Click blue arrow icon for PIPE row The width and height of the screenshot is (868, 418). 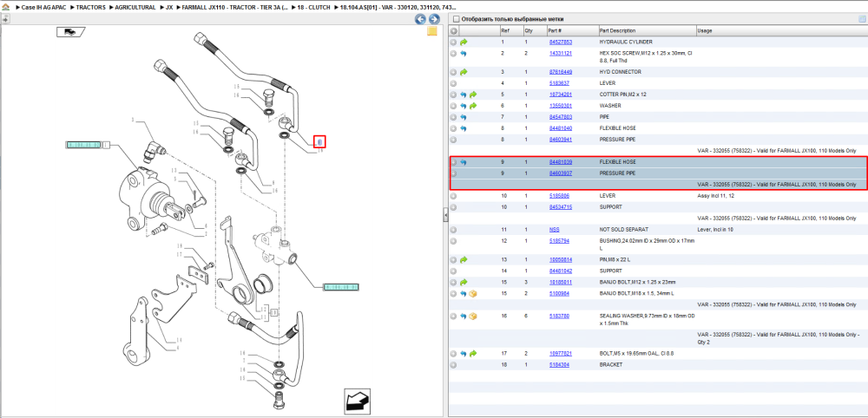click(x=464, y=117)
